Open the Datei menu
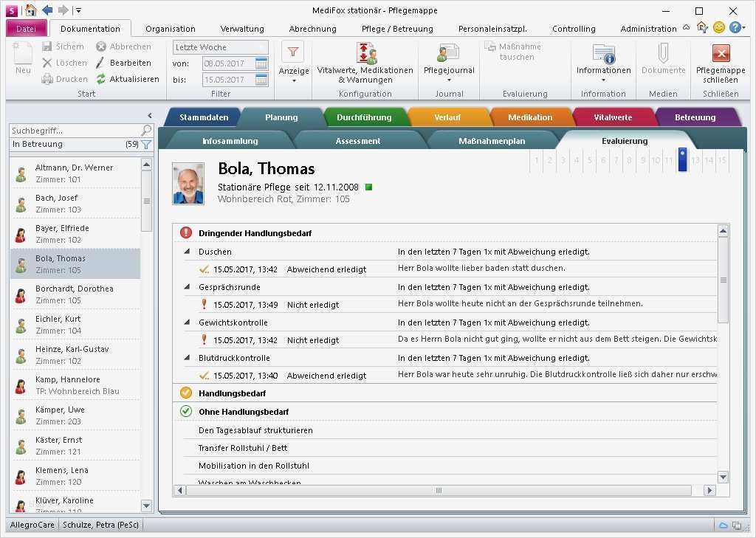Screen dimensions: 756x538 point(26,29)
